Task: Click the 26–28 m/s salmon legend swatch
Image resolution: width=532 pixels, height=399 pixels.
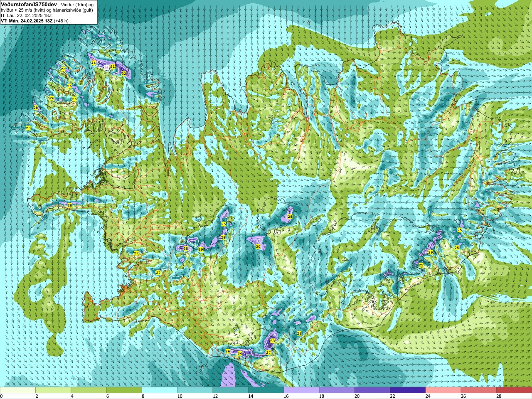Action: coord(479,390)
